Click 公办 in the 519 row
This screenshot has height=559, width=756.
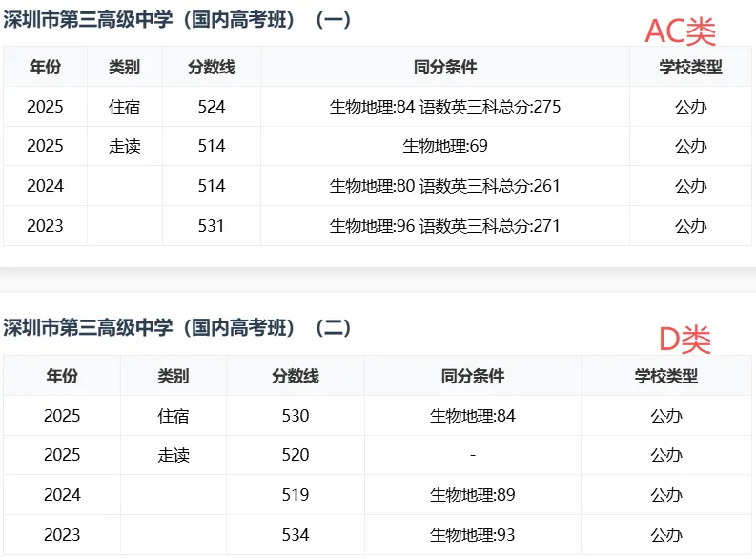coord(665,495)
